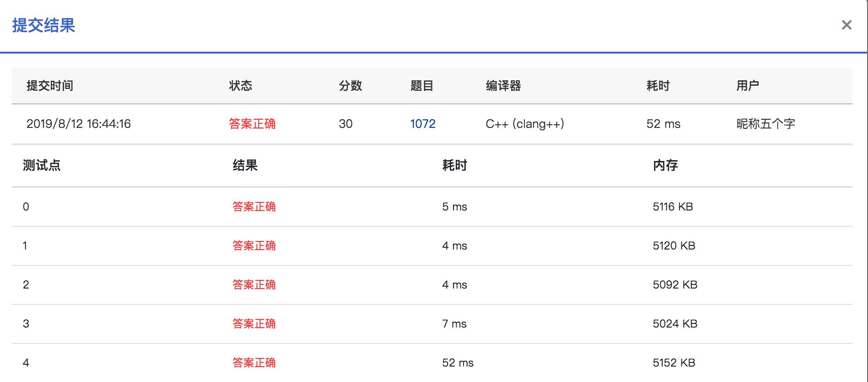Click memory value 5120 KB
The image size is (868, 382).
[674, 246]
